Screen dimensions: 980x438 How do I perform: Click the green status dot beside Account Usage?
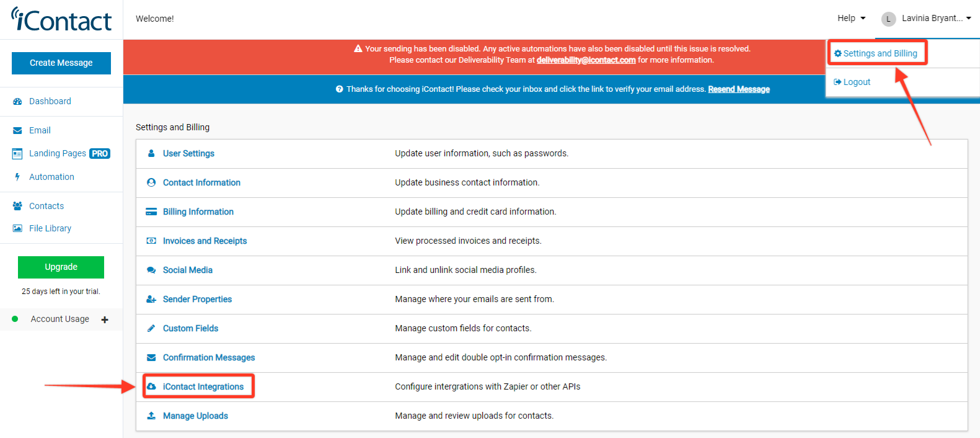pyautogui.click(x=15, y=319)
